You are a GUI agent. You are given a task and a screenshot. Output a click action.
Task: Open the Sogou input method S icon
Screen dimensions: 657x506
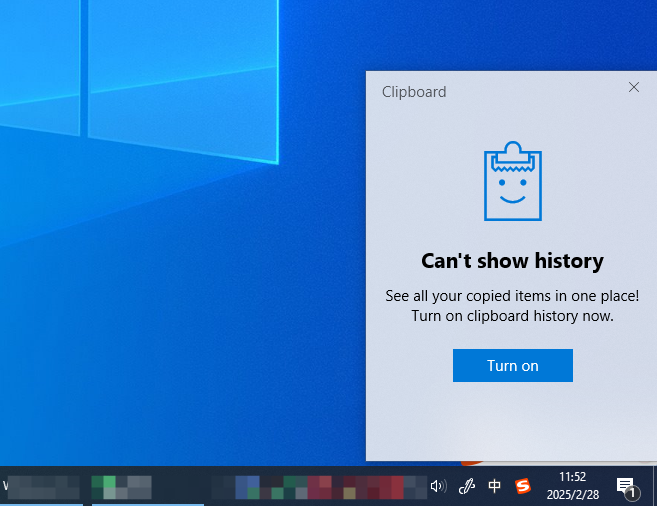(x=522, y=486)
